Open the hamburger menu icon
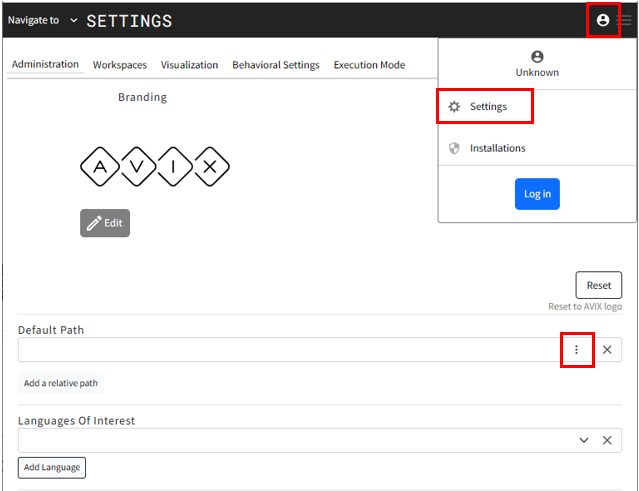This screenshot has width=639, height=491. click(626, 20)
